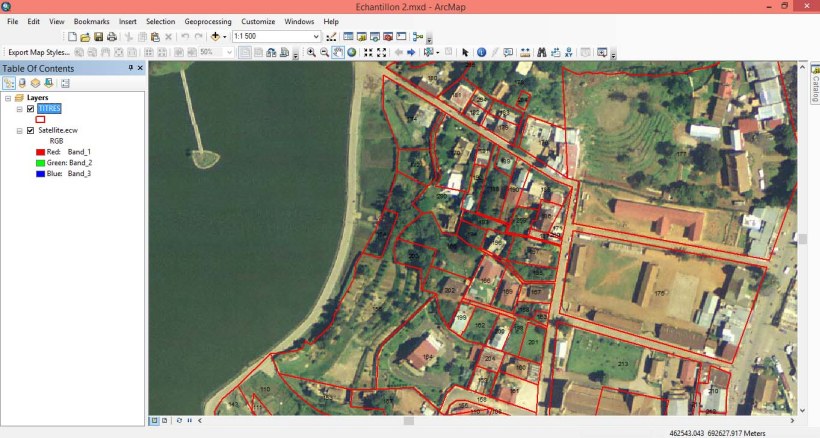Collapse the TITRES layer legend
The width and height of the screenshot is (820, 438).
click(x=19, y=109)
